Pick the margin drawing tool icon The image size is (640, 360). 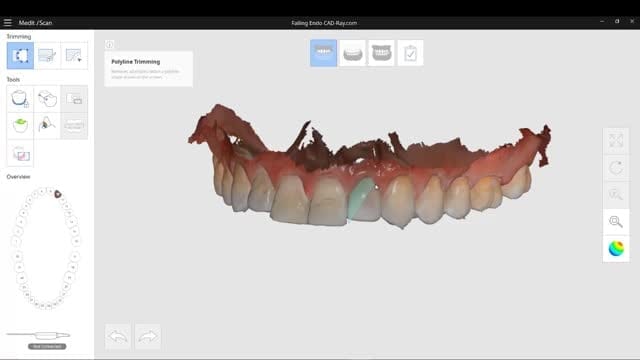pos(47,126)
